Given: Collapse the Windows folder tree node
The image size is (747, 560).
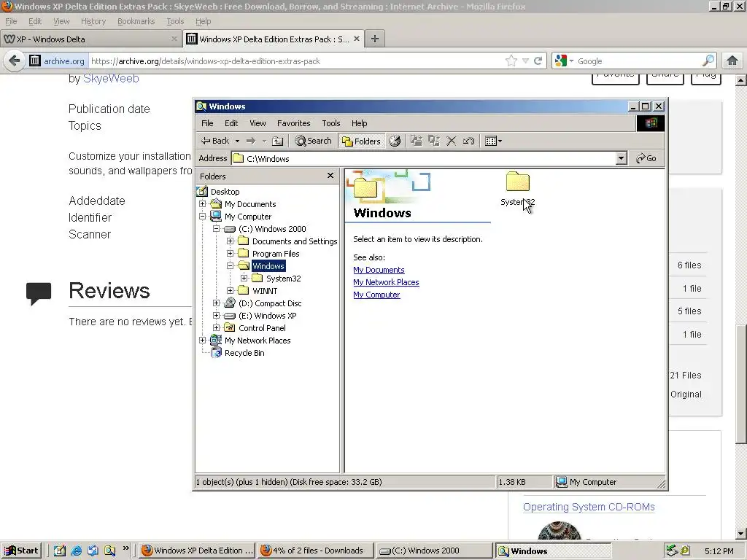Looking at the screenshot, I should click(x=230, y=265).
